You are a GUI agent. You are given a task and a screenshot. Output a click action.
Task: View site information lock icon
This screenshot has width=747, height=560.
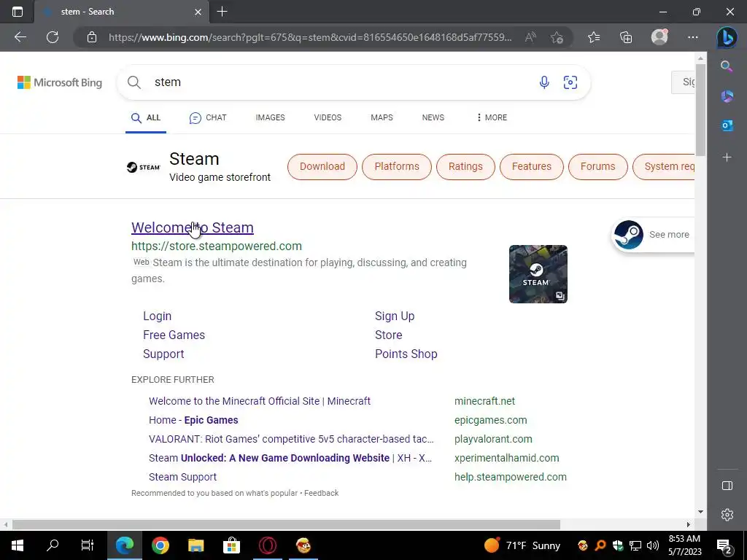[x=92, y=37]
